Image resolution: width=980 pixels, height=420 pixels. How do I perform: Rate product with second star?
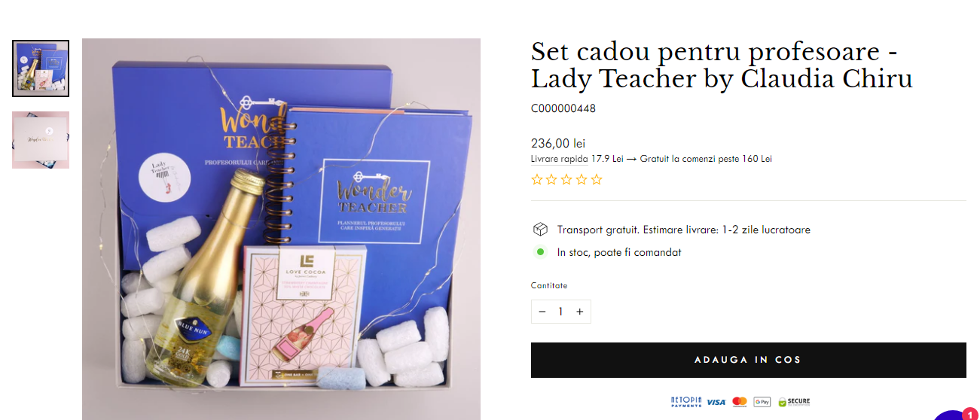coord(552,179)
